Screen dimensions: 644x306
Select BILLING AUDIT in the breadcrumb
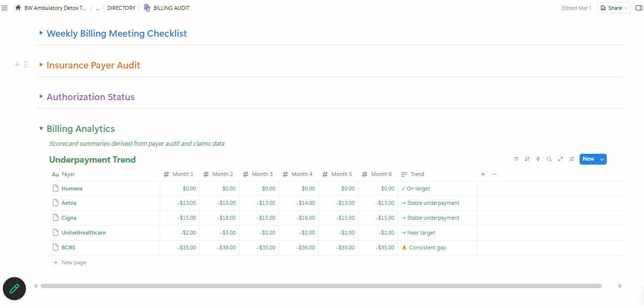[171, 7]
